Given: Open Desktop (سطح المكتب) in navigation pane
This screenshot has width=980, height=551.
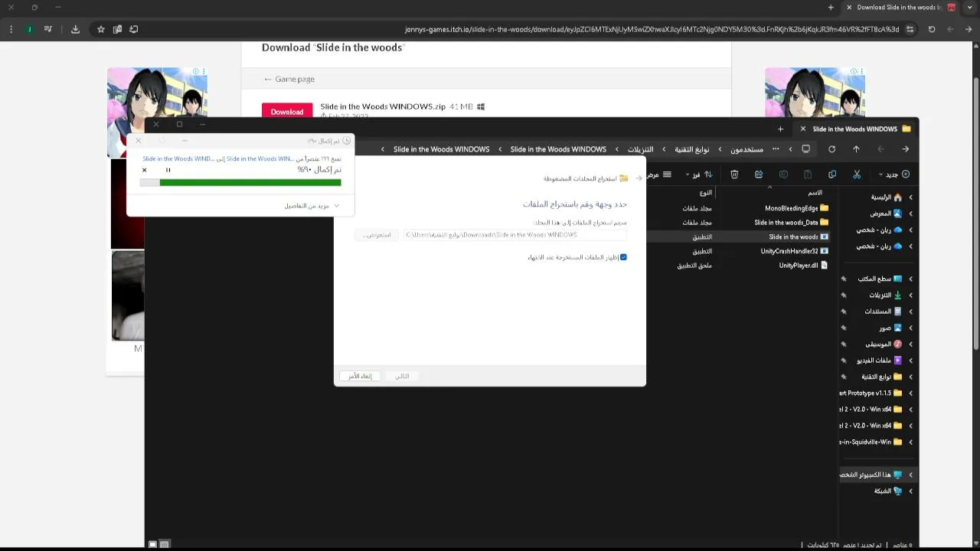Looking at the screenshot, I should pyautogui.click(x=880, y=279).
